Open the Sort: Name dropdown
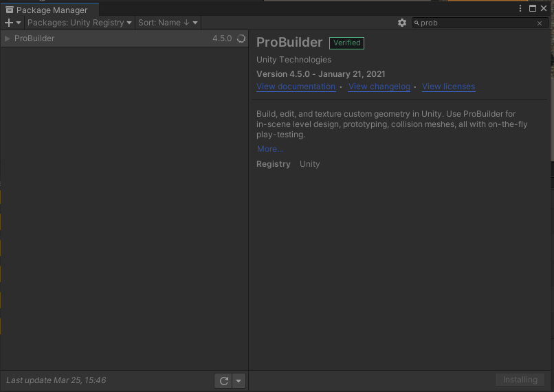Image resolution: width=554 pixels, height=392 pixels. [x=168, y=23]
